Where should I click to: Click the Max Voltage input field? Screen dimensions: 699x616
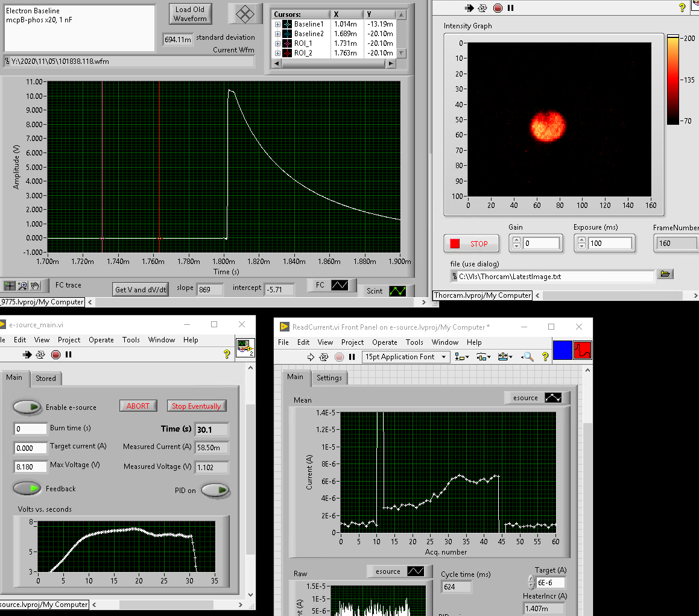pyautogui.click(x=30, y=466)
